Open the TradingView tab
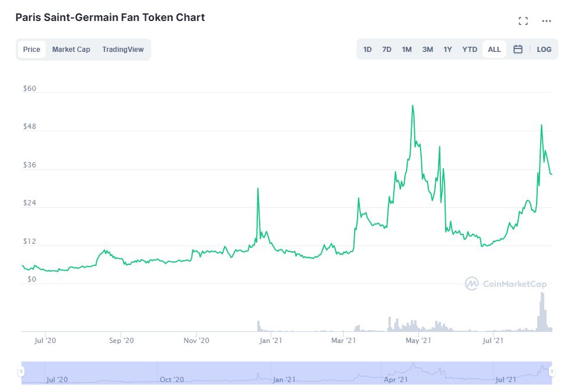The width and height of the screenshot is (567, 392). [123, 50]
